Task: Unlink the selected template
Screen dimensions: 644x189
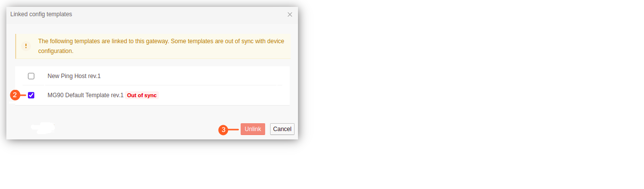Action: click(x=253, y=129)
